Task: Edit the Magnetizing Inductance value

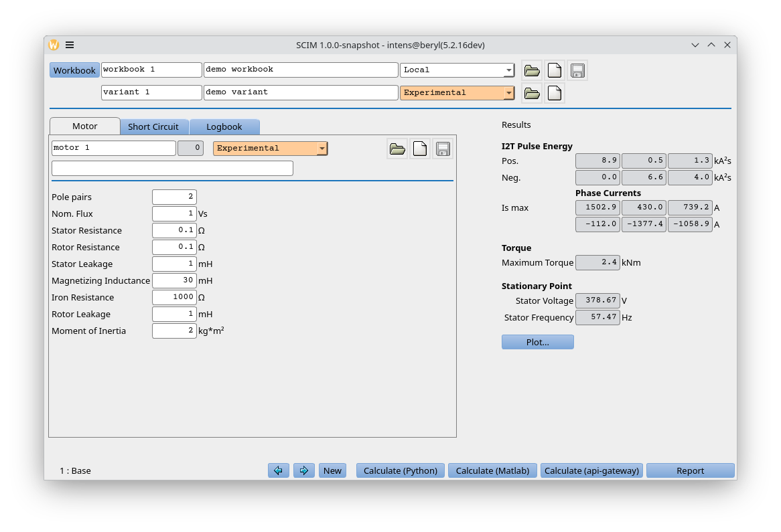Action: [x=174, y=280]
